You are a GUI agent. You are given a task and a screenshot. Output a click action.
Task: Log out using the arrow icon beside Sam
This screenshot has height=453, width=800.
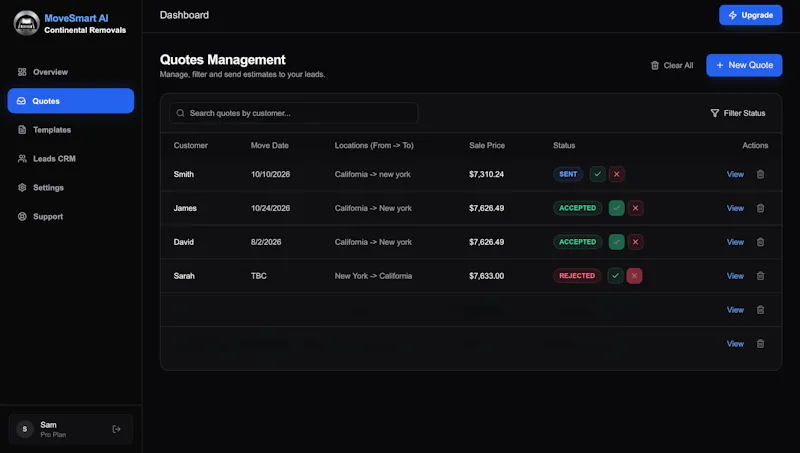116,429
